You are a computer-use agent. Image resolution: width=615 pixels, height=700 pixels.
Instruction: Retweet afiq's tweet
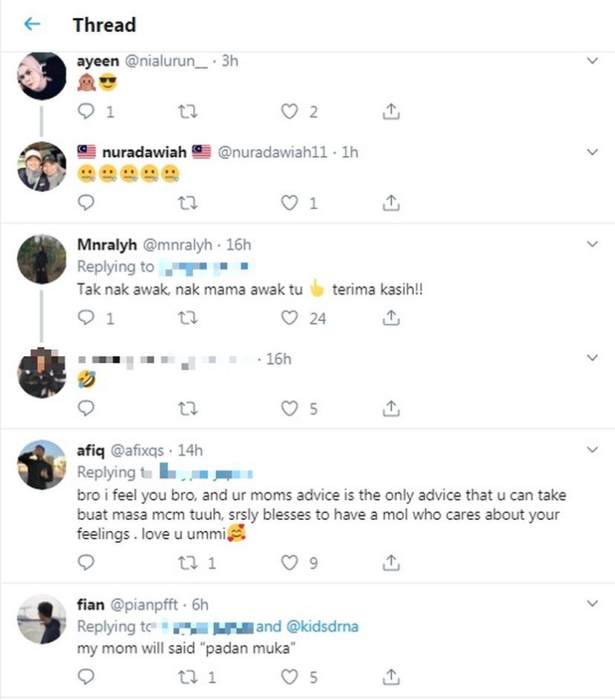(x=188, y=562)
